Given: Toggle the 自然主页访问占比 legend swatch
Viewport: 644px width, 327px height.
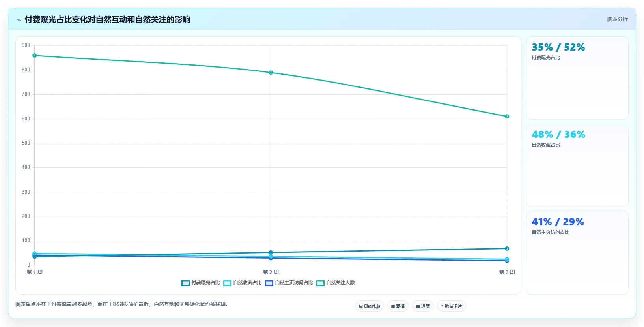Looking at the screenshot, I should click(269, 283).
